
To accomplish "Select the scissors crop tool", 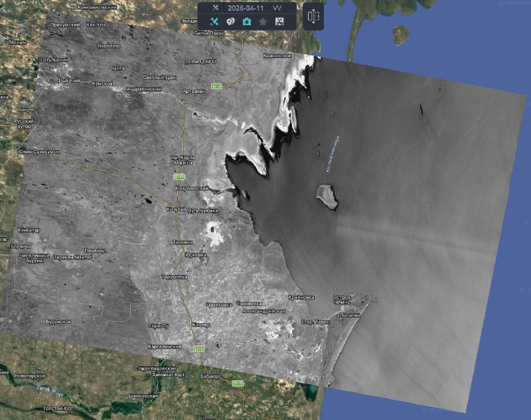I will tap(279, 21).
